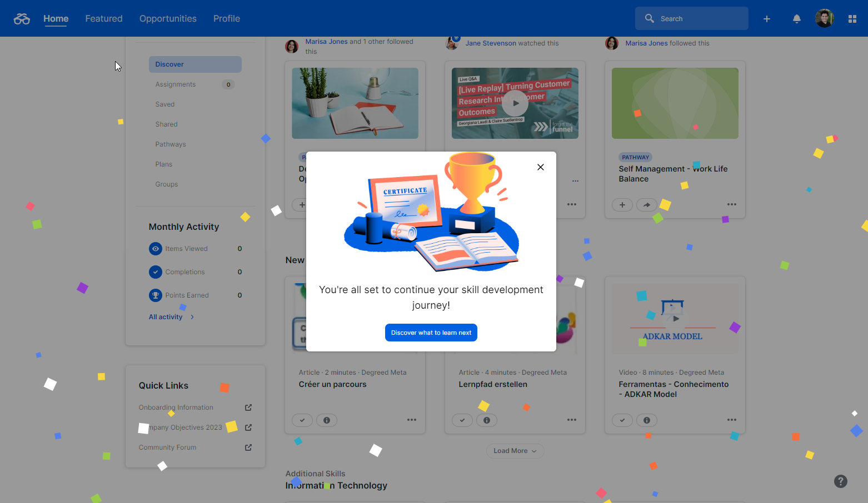This screenshot has height=503, width=868.
Task: Add Self Management pathway with plus button
Action: (x=622, y=205)
